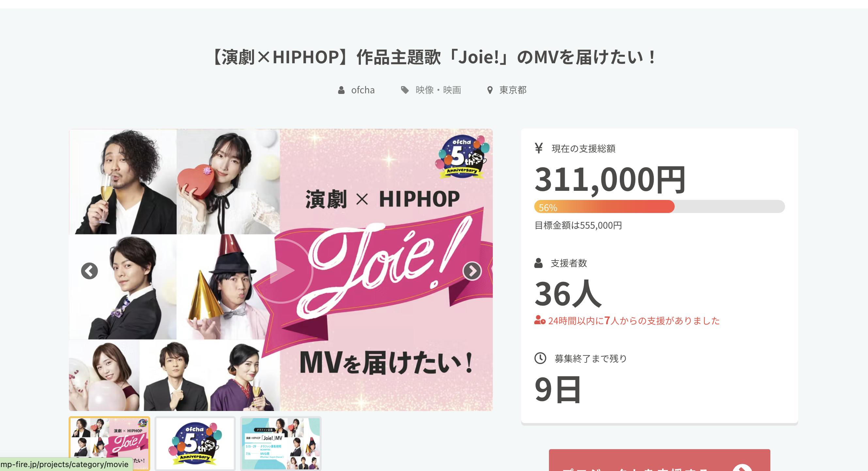The image size is (868, 471).
Task: Click the location pin icon beside 東京都
Action: coord(490,90)
